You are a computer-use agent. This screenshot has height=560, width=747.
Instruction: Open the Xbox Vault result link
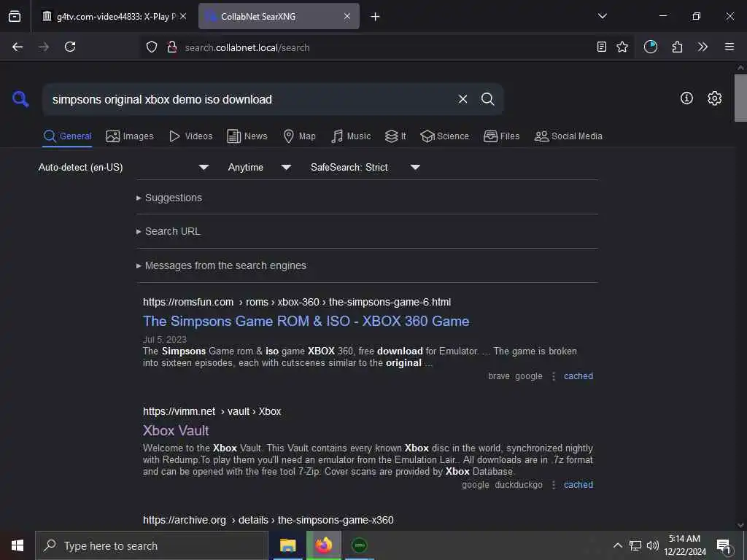point(176,430)
